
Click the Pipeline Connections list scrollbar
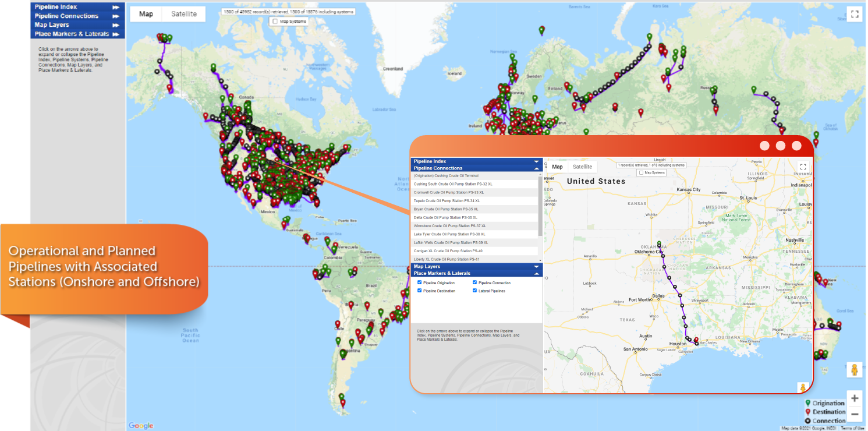(540, 204)
